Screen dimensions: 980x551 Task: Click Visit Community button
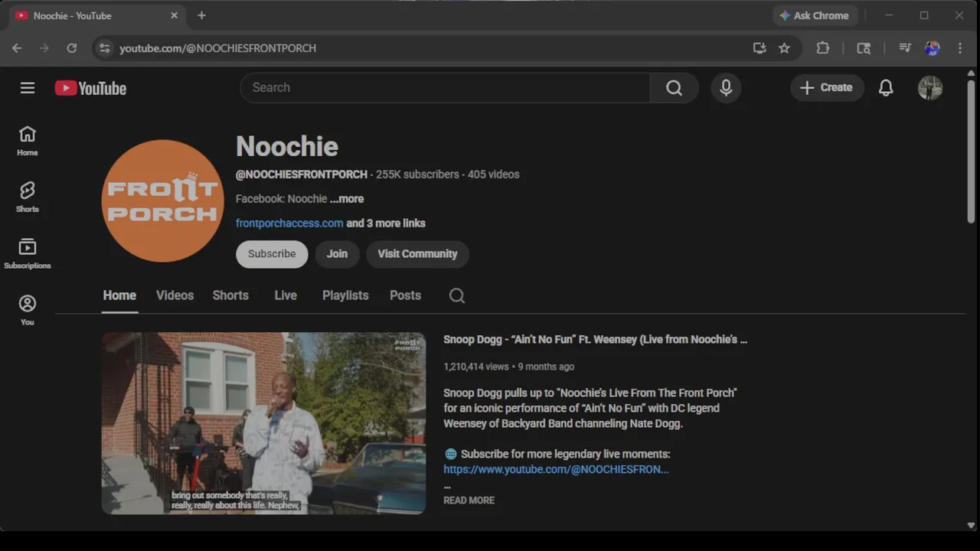(417, 254)
